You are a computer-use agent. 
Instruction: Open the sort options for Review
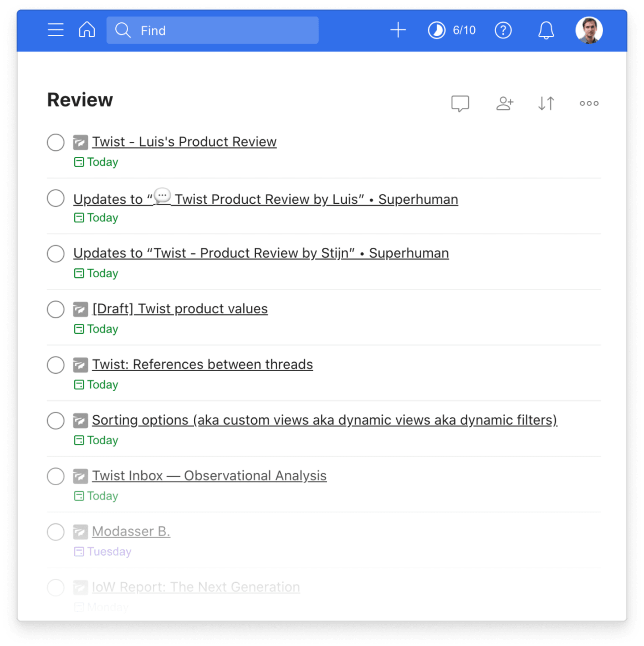coord(547,103)
